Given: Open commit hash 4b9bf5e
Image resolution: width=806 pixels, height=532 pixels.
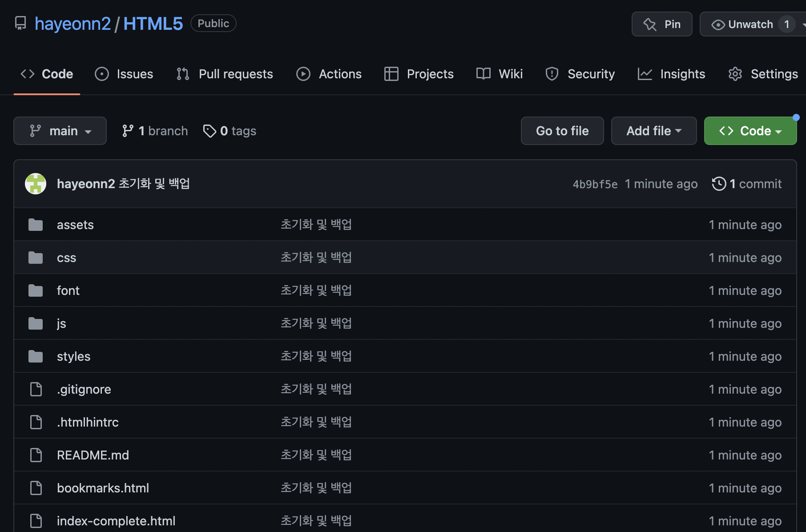Looking at the screenshot, I should coord(595,184).
